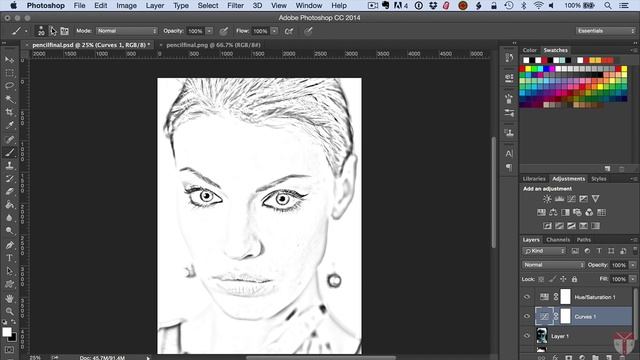Screen dimensions: 640x360
Task: Select the Path Selection tool
Action: coord(9,271)
